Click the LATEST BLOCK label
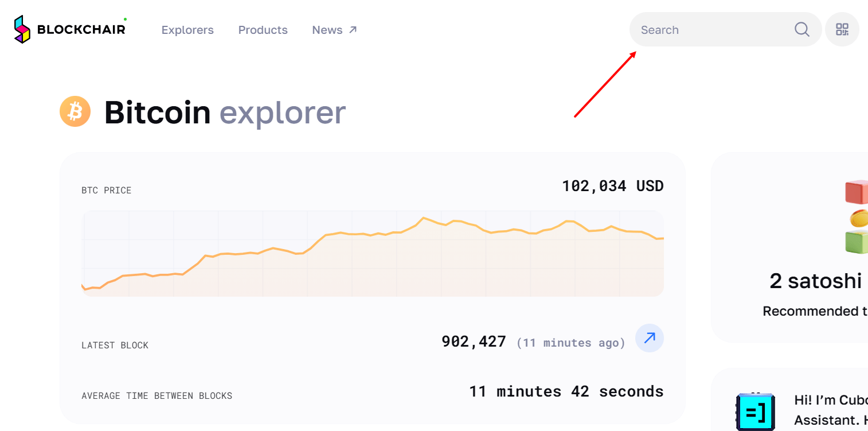Screen dimensions: 868x431 click(x=115, y=345)
